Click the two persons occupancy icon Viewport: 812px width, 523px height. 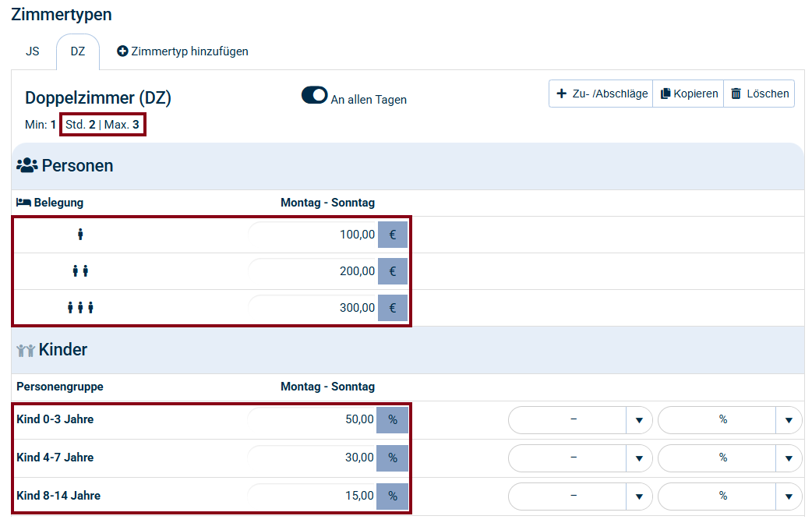tap(80, 270)
